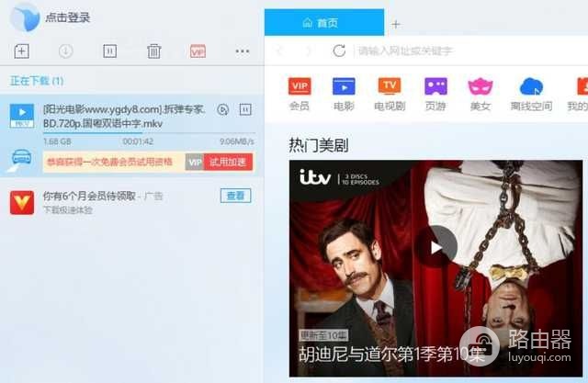Pause all tasks from the toolbar
Viewport: 588px width, 383px height.
click(x=110, y=51)
